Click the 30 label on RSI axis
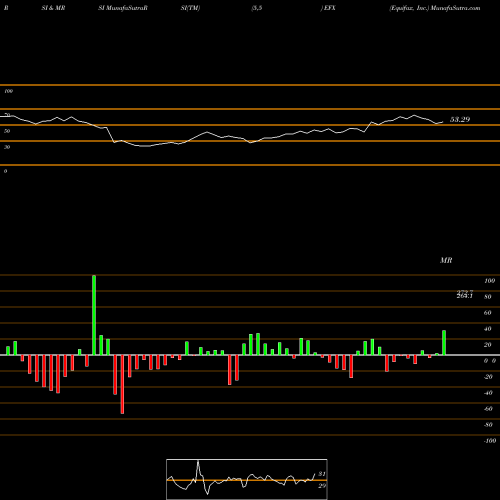The image size is (500, 500). [x=7, y=147]
